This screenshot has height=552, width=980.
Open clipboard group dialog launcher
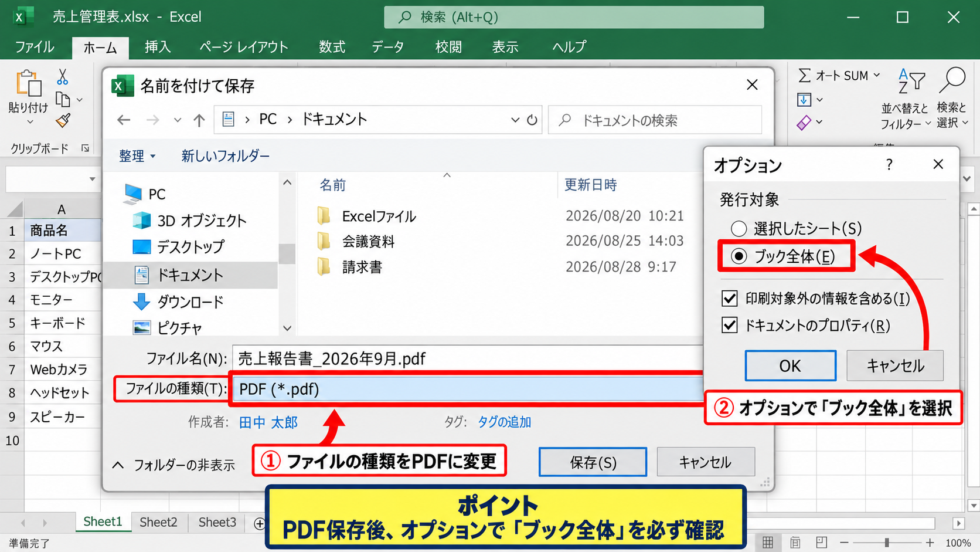[x=86, y=148]
